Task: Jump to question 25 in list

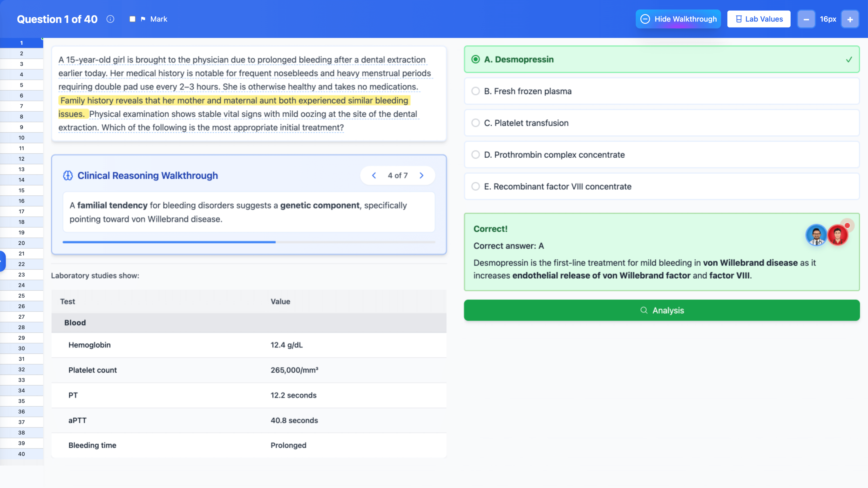Action: (x=21, y=296)
